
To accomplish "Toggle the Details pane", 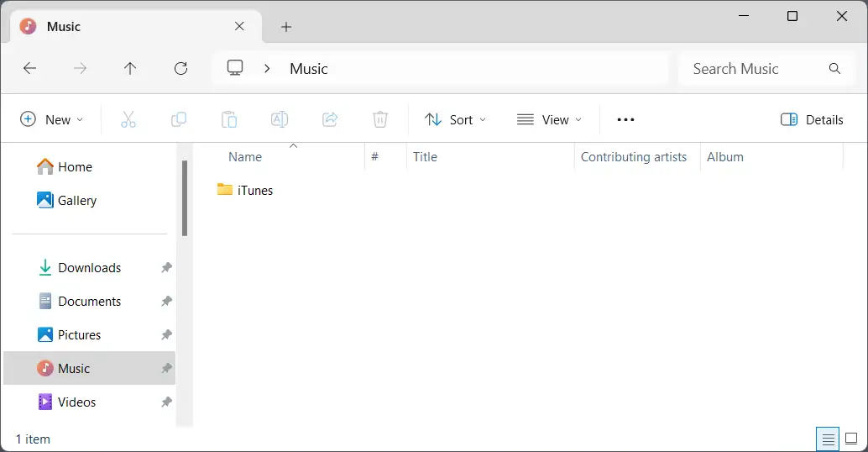I will (x=812, y=119).
